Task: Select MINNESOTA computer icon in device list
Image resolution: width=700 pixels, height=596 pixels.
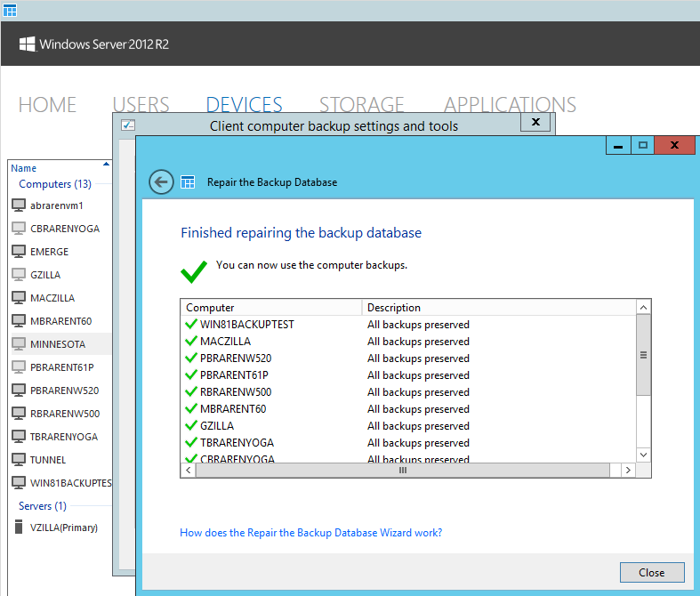Action: (x=19, y=344)
